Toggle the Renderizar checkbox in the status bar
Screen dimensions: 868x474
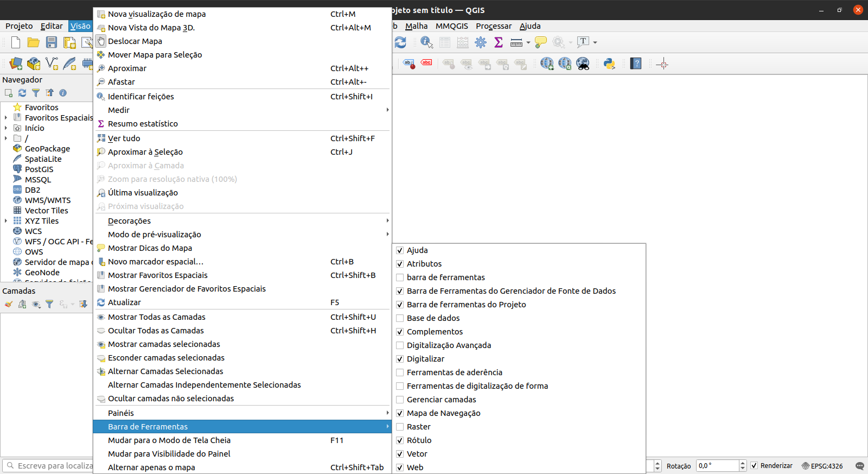[754, 465]
